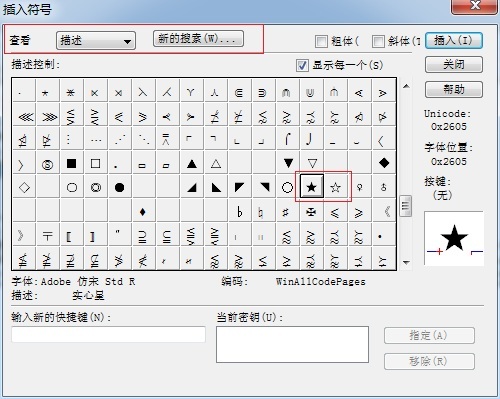The image size is (500, 399).
Task: Pick the music flat sign symbol
Action: [240, 211]
